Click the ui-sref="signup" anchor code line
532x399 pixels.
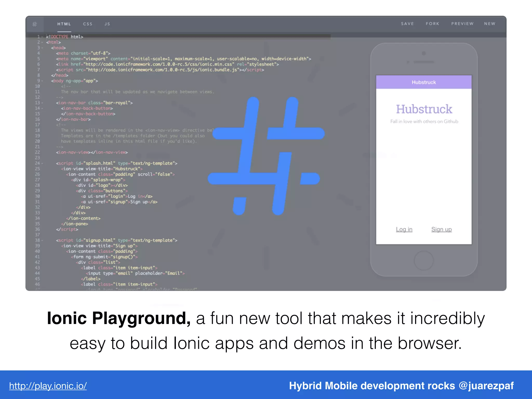[119, 202]
